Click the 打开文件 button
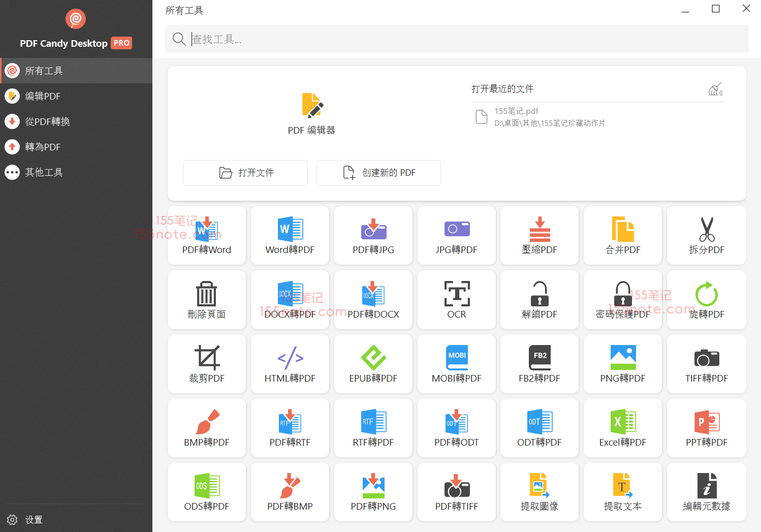 245,173
